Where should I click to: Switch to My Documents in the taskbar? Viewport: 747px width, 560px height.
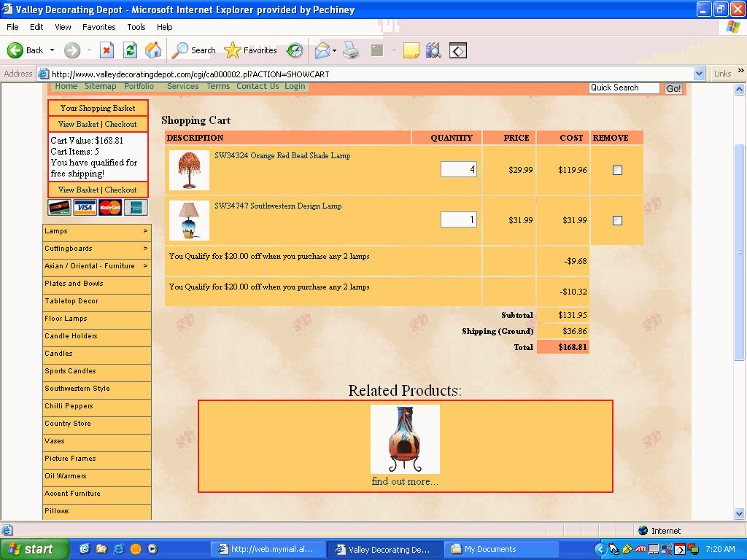click(x=502, y=549)
